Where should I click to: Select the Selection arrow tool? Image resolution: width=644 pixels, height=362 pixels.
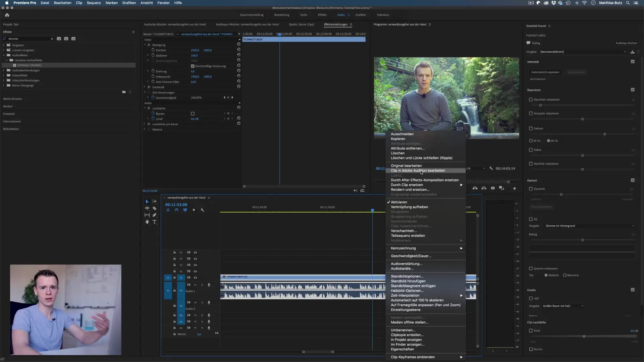147,201
